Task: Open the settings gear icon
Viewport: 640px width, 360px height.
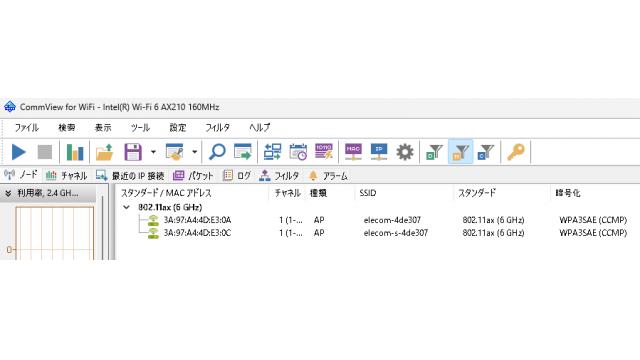Action: point(405,152)
